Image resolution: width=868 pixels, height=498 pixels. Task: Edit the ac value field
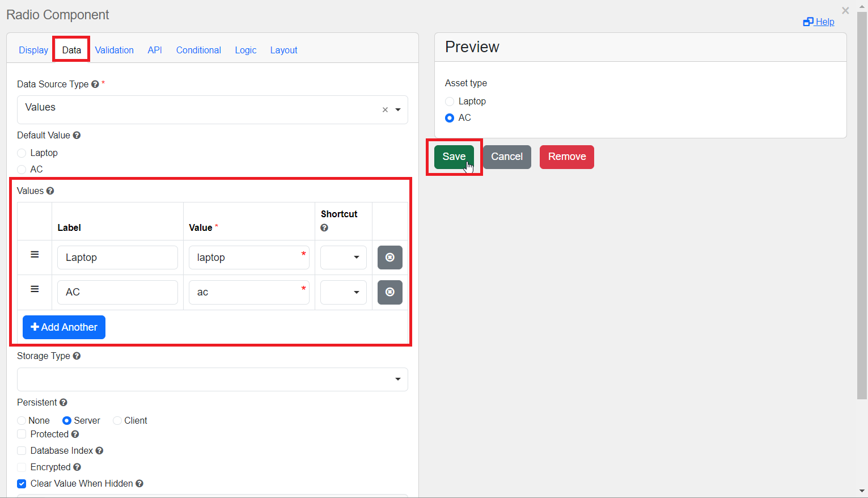(x=249, y=292)
